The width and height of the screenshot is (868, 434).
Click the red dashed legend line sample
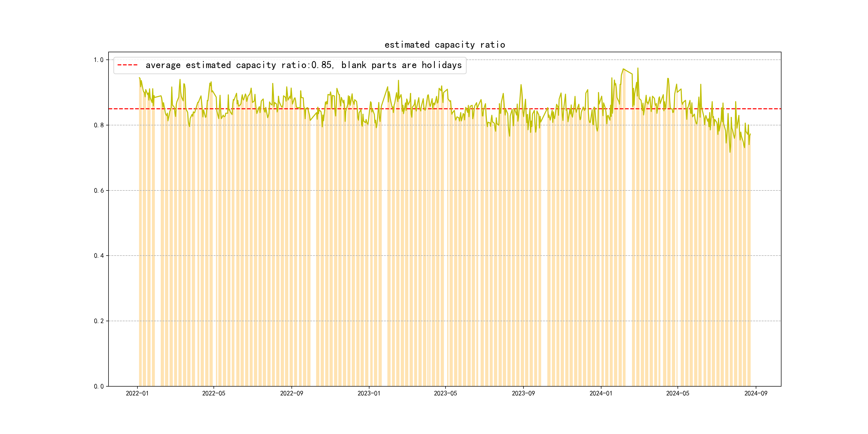point(127,65)
